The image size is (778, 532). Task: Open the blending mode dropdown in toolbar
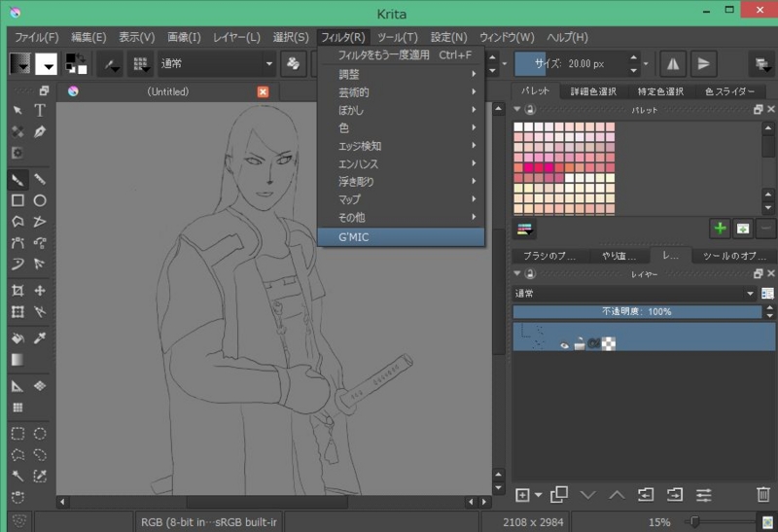[x=216, y=63]
